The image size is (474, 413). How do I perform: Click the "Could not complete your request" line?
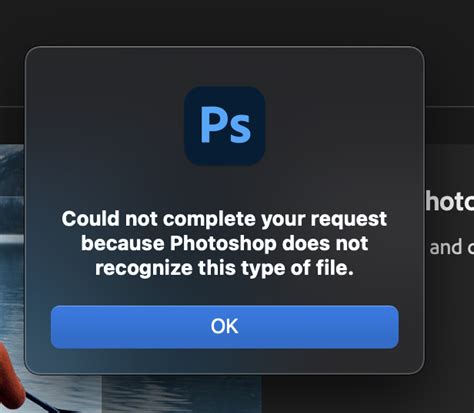coord(224,219)
